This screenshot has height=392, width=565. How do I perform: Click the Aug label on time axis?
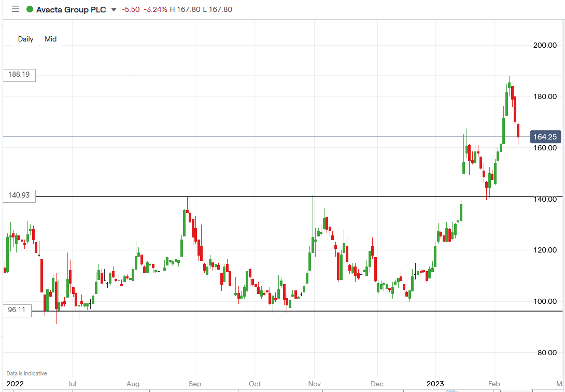click(x=133, y=384)
